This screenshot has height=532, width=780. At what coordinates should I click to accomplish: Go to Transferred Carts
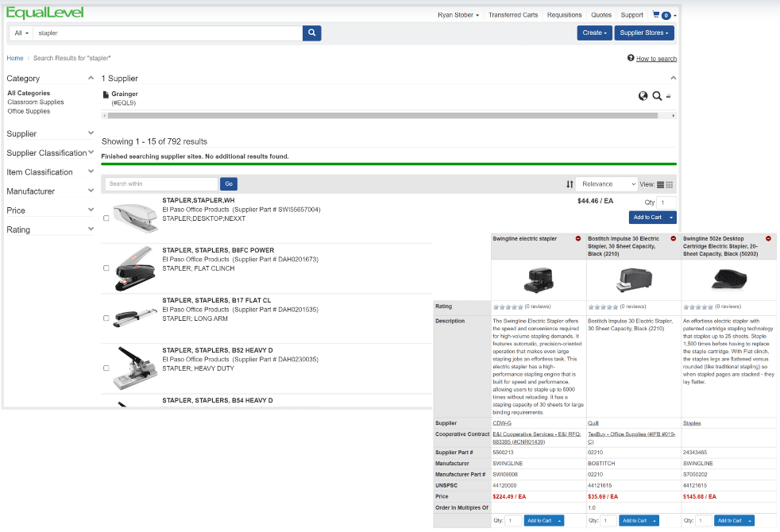513,15
